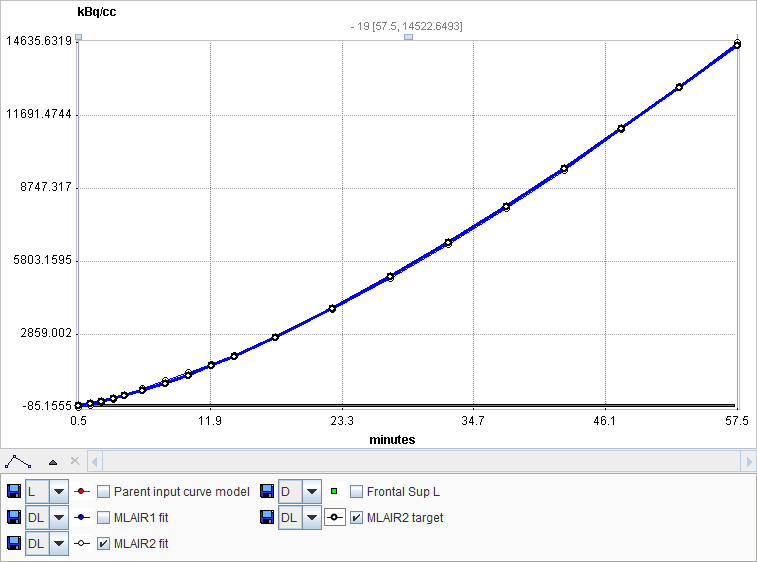Screen dimensions: 757x562
Task: Click the last data point at 57.5 minutes
Action: [x=737, y=44]
